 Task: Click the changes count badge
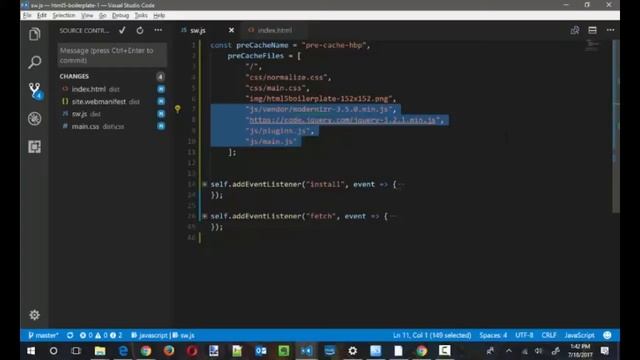160,76
